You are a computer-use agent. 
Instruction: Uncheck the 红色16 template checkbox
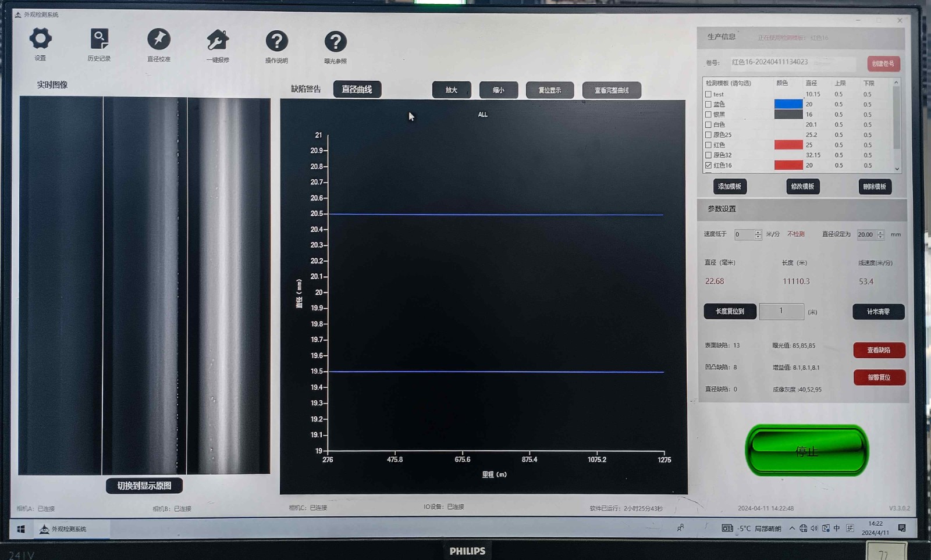[x=708, y=165]
